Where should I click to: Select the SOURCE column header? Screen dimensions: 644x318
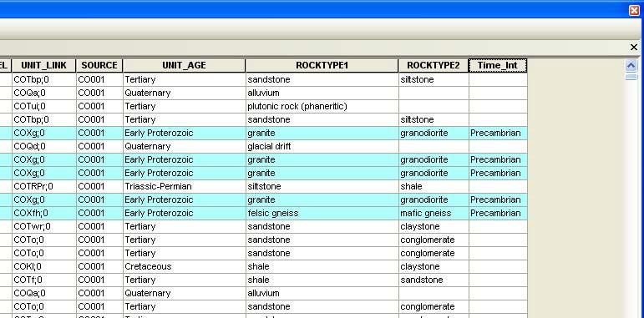(99, 65)
